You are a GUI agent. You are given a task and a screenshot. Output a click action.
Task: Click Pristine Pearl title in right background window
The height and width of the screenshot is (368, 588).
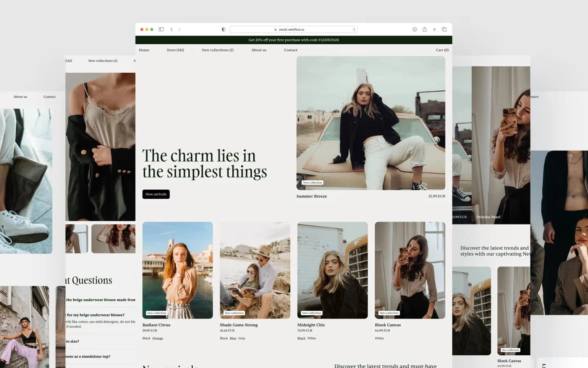(488, 217)
